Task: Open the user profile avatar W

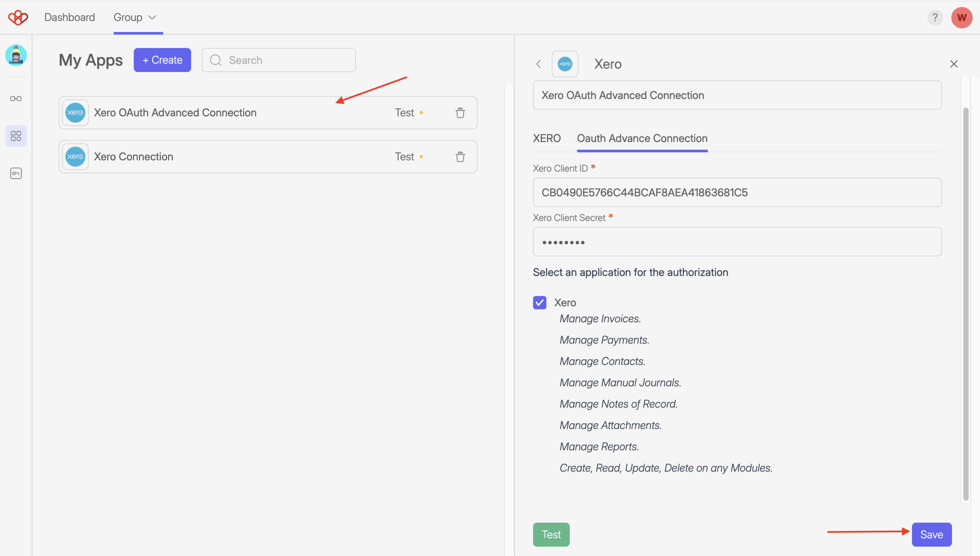Action: (962, 17)
